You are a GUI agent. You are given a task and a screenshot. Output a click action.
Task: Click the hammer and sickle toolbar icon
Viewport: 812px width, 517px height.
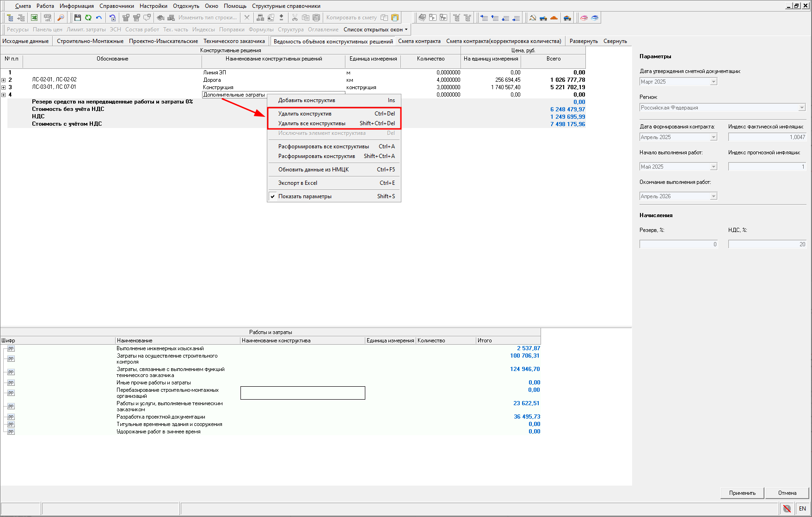[x=533, y=18]
